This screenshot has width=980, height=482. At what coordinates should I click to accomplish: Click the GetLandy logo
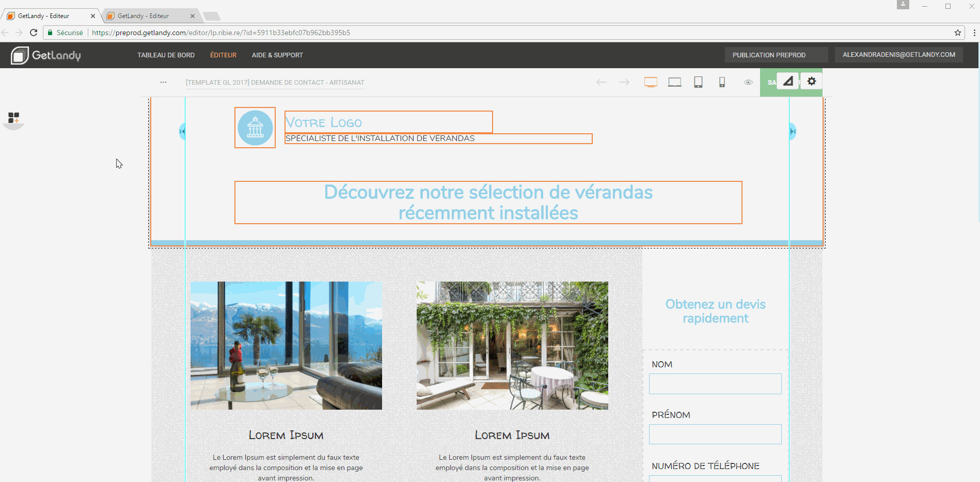(46, 55)
